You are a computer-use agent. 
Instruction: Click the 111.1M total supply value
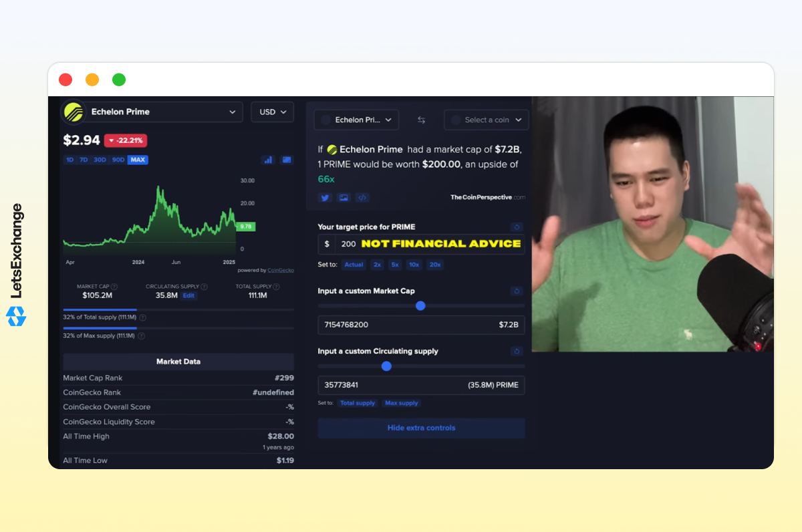click(258, 295)
